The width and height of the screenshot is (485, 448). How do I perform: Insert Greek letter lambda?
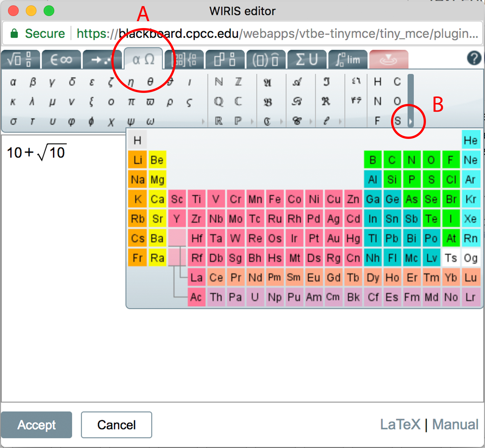pos(33,102)
